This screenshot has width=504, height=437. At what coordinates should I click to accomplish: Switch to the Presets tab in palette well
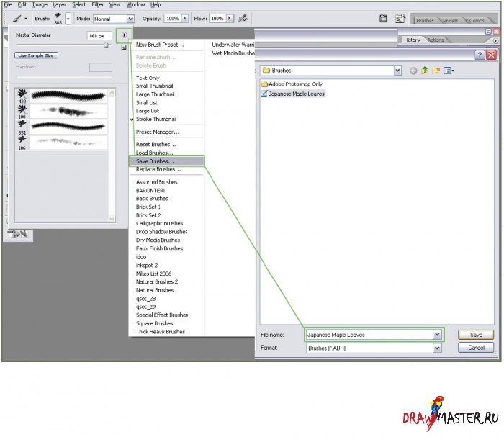click(450, 21)
